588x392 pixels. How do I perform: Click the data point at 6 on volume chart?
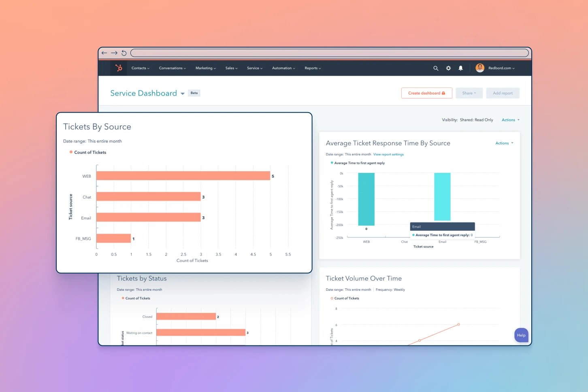coord(458,324)
